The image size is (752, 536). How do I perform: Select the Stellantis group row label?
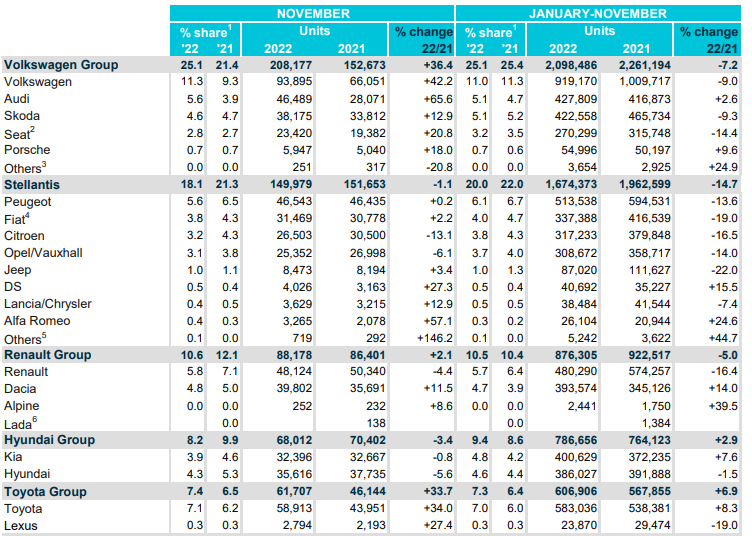(32, 185)
